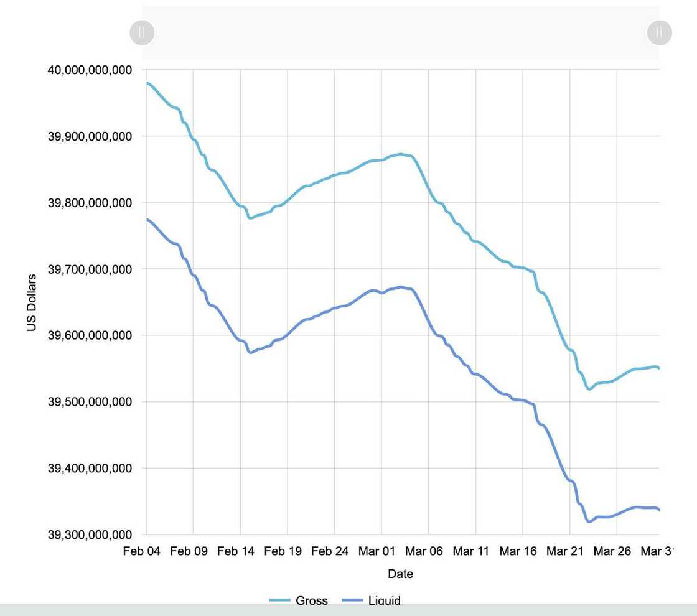Click the Date axis title
The height and width of the screenshot is (616, 697).
click(400, 574)
